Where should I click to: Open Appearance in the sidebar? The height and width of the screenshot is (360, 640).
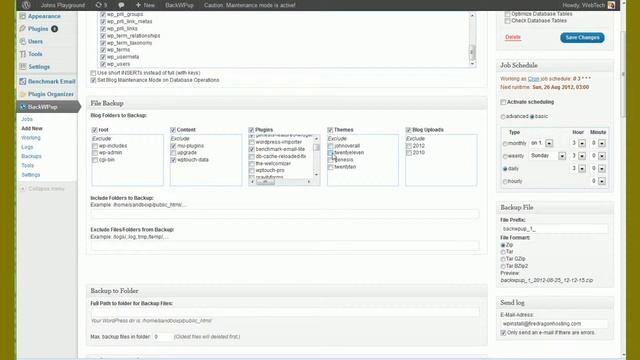pyautogui.click(x=44, y=16)
